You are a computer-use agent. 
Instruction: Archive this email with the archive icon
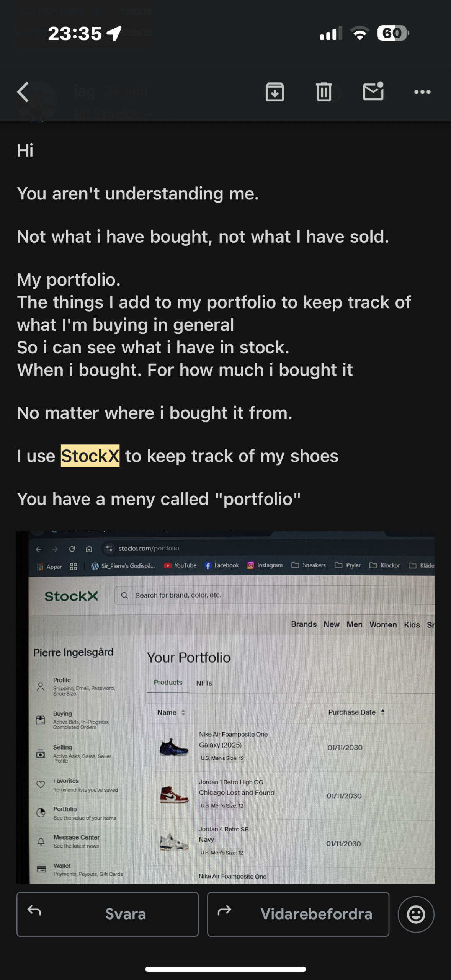tap(275, 92)
